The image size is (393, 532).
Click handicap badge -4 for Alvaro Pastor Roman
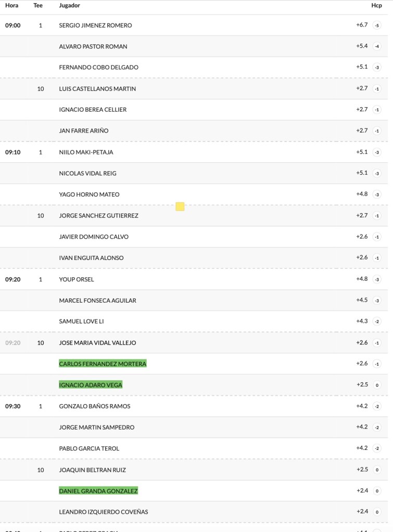click(x=377, y=47)
